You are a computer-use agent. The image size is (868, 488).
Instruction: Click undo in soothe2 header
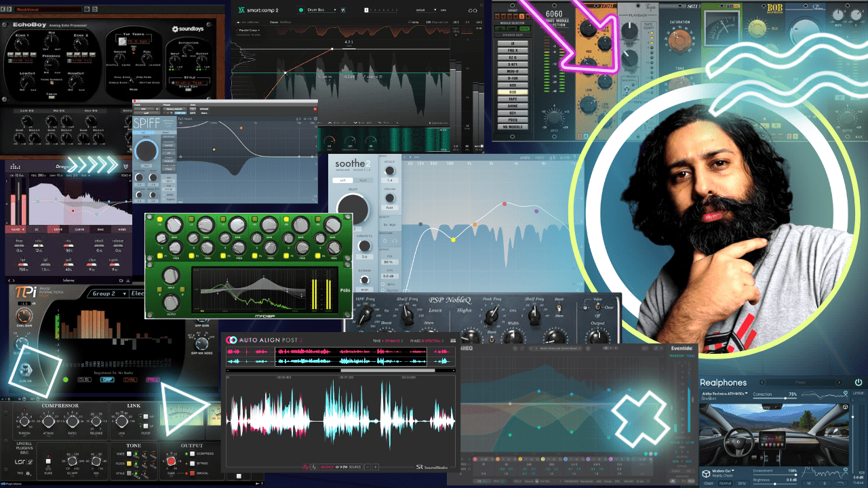525,157
